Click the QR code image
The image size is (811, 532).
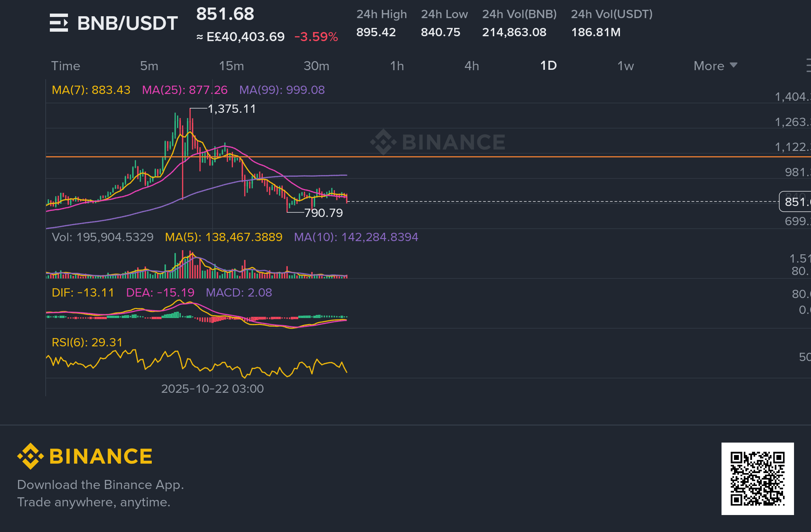(757, 478)
